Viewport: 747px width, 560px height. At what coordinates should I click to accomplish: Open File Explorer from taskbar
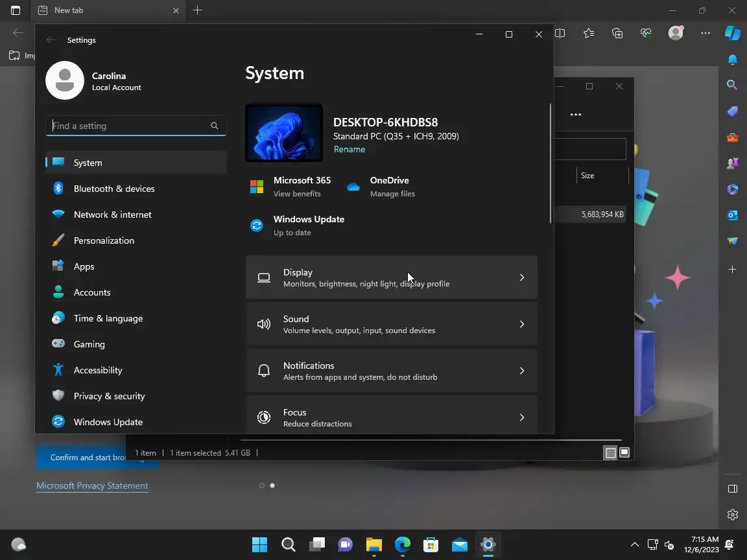pyautogui.click(x=374, y=544)
